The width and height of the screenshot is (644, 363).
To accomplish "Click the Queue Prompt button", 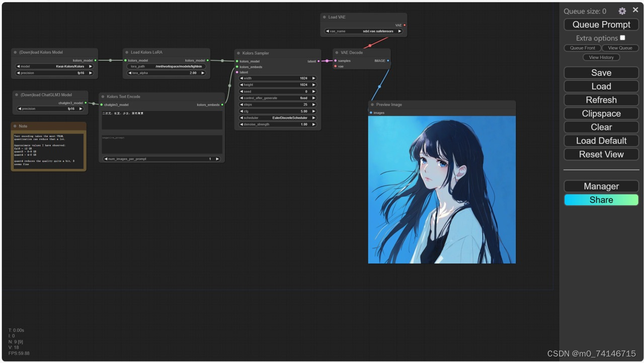I will [x=601, y=24].
